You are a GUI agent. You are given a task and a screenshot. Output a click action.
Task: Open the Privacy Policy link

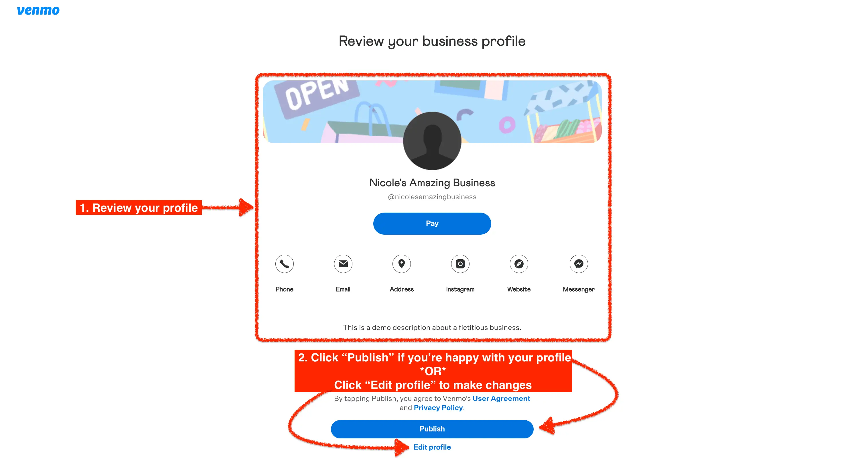[438, 407]
